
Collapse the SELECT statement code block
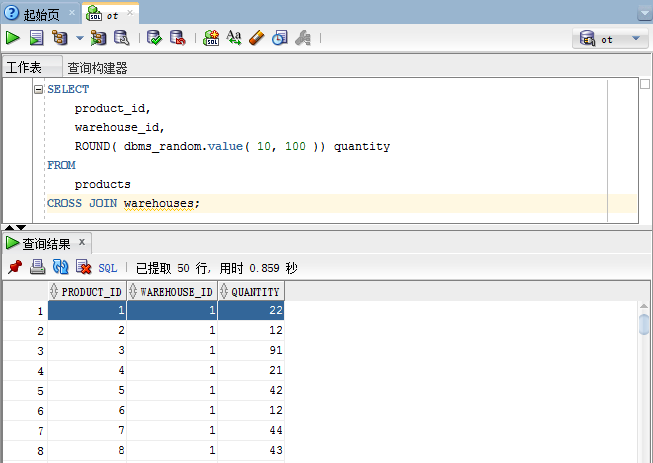click(x=39, y=89)
